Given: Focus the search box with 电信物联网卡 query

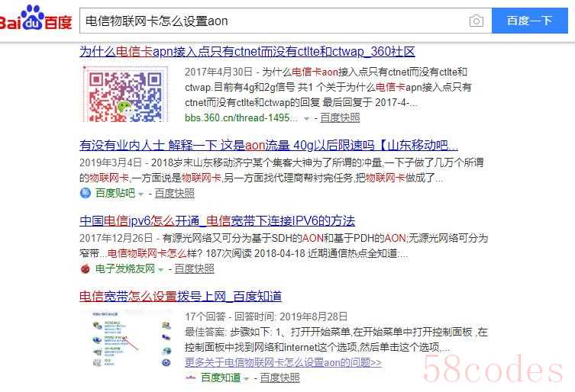Looking at the screenshot, I should tap(273, 21).
